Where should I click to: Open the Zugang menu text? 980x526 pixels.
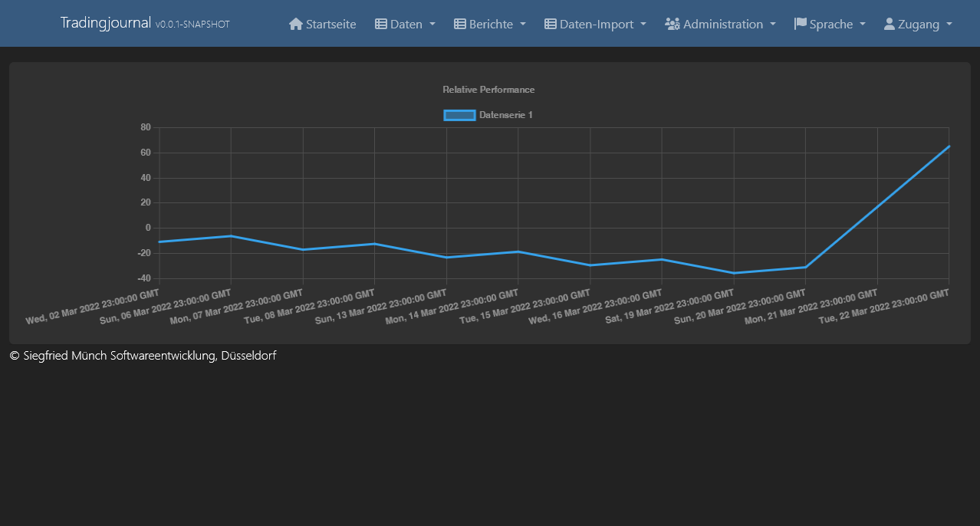pyautogui.click(x=919, y=25)
